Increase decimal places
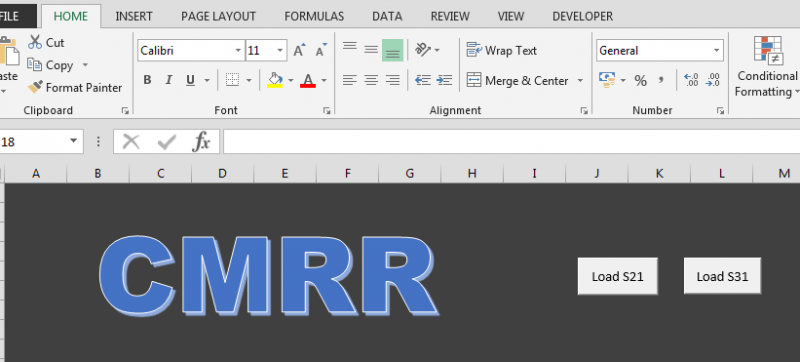Image resolution: width=800 pixels, height=362 pixels. pyautogui.click(x=691, y=80)
